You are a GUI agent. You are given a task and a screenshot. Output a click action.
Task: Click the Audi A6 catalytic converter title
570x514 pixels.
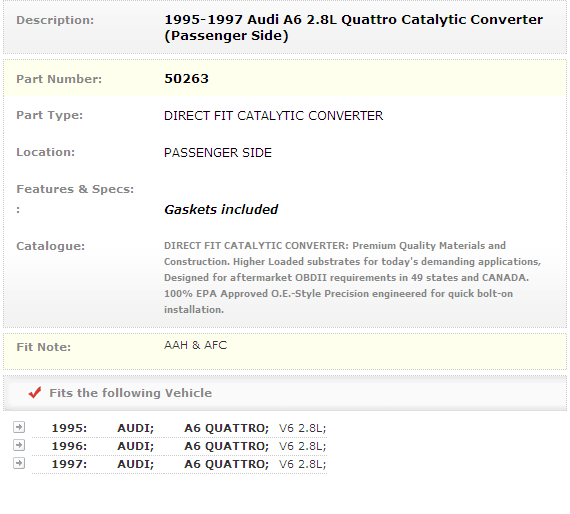[x=353, y=28]
